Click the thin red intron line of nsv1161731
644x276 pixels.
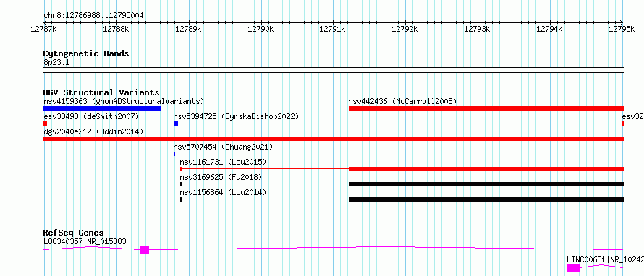(x=265, y=169)
